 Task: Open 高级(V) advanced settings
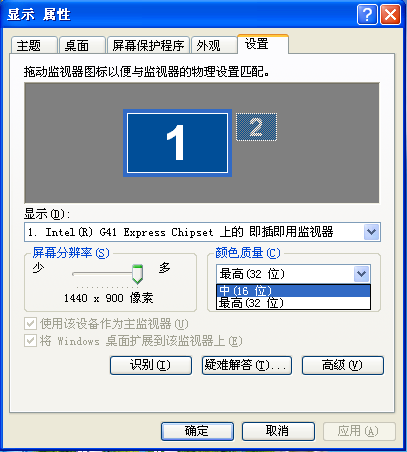pyautogui.click(x=343, y=365)
